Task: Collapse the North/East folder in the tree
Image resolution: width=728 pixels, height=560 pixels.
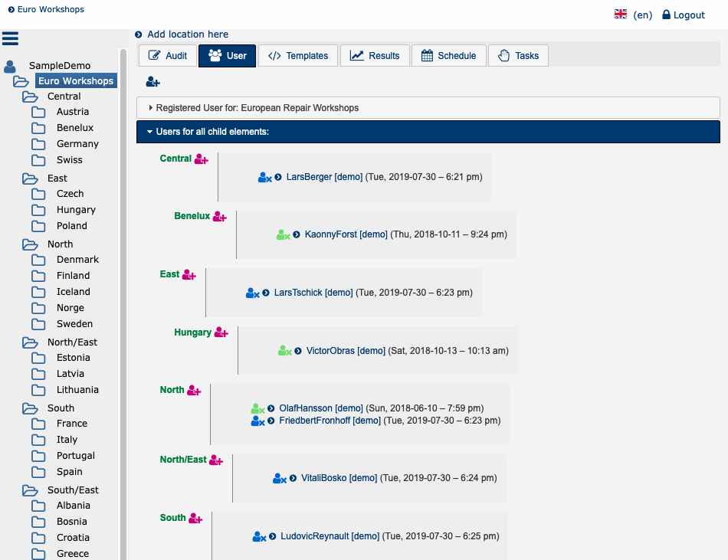Action: (30, 342)
